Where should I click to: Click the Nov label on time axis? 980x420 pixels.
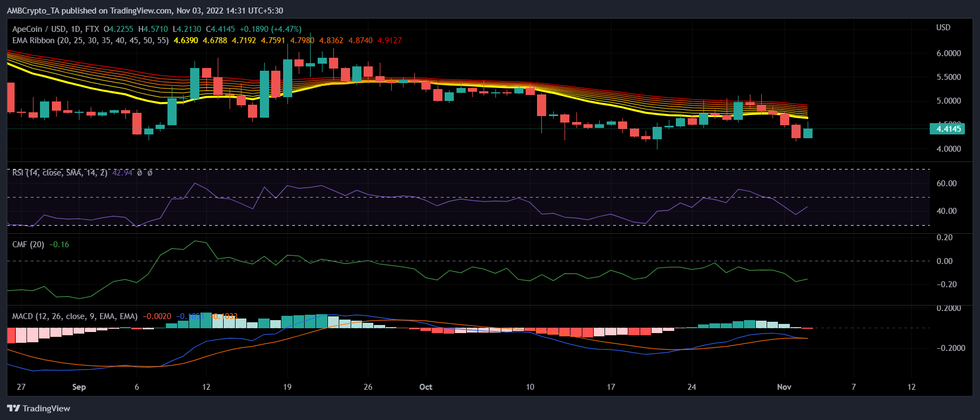click(x=784, y=387)
